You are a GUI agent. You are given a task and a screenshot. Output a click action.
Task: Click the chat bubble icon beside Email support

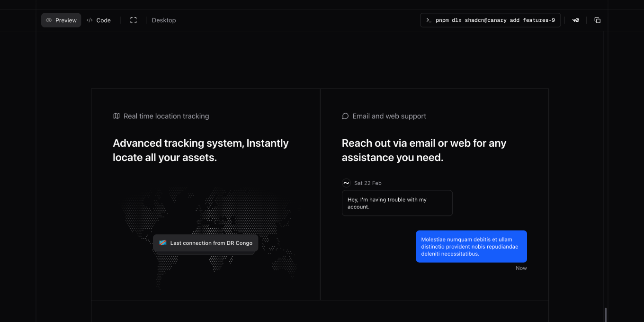click(345, 116)
